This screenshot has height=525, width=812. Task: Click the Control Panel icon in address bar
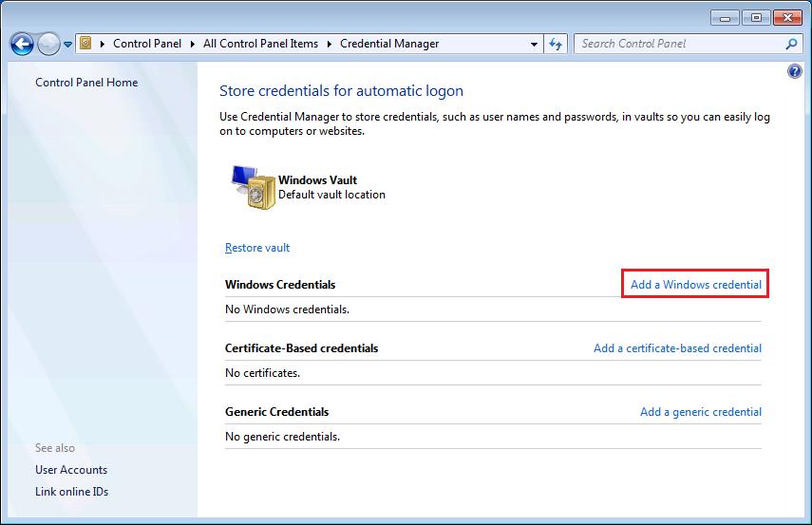pyautogui.click(x=85, y=44)
